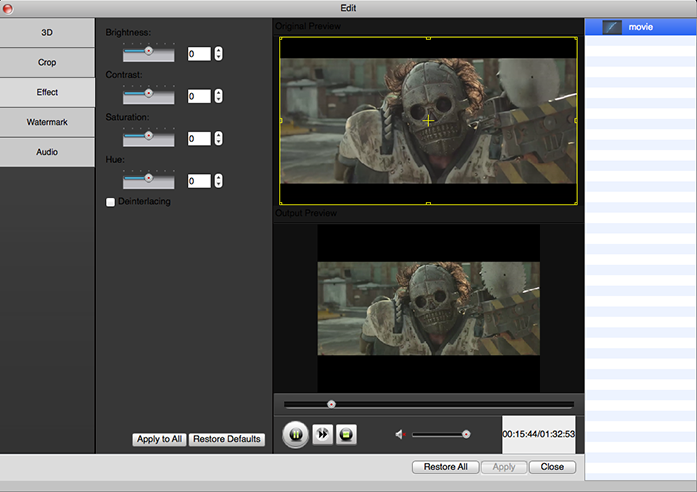Enable the Deinterlacing checkbox
This screenshot has width=697, height=492.
[110, 202]
